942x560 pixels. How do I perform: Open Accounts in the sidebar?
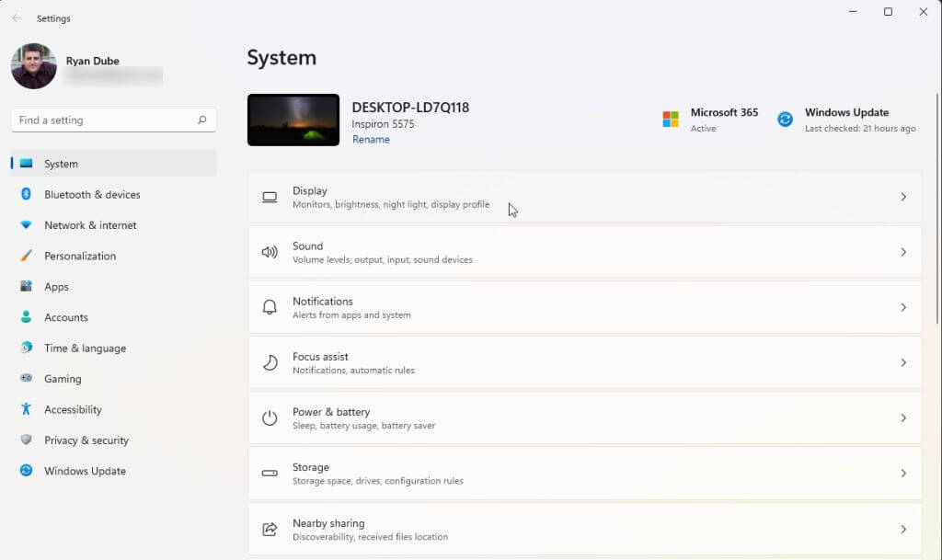66,317
